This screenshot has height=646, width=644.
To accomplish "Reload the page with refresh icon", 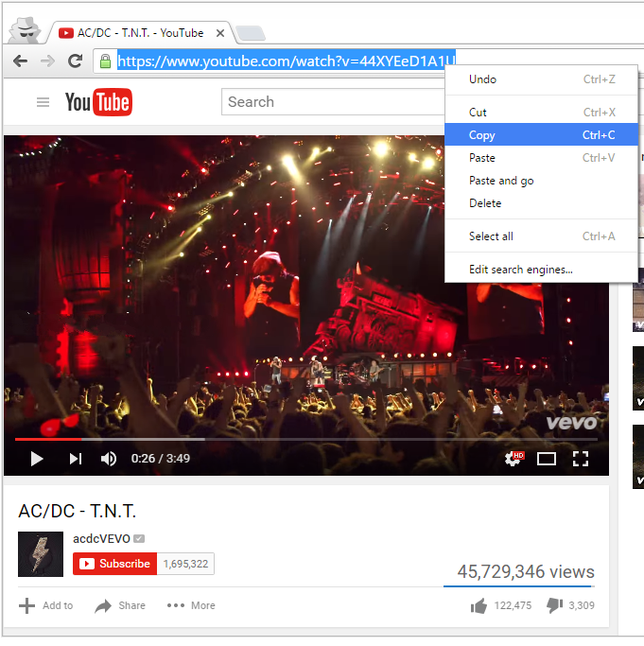I will [x=75, y=61].
